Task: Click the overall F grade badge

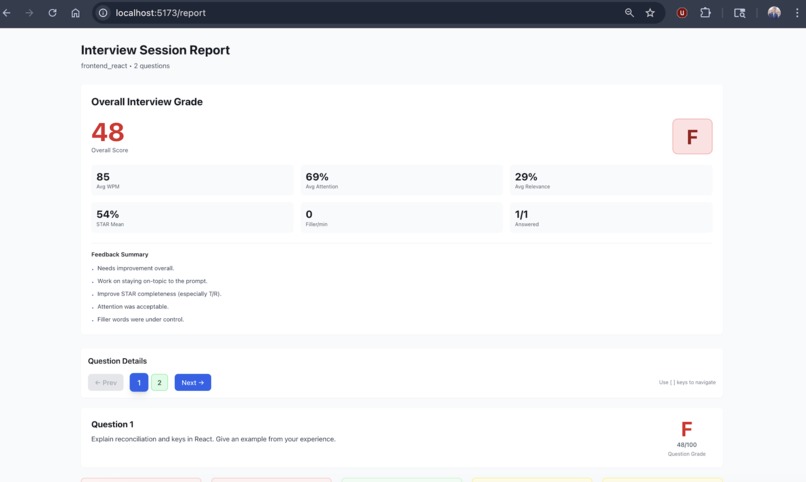Action: 692,137
